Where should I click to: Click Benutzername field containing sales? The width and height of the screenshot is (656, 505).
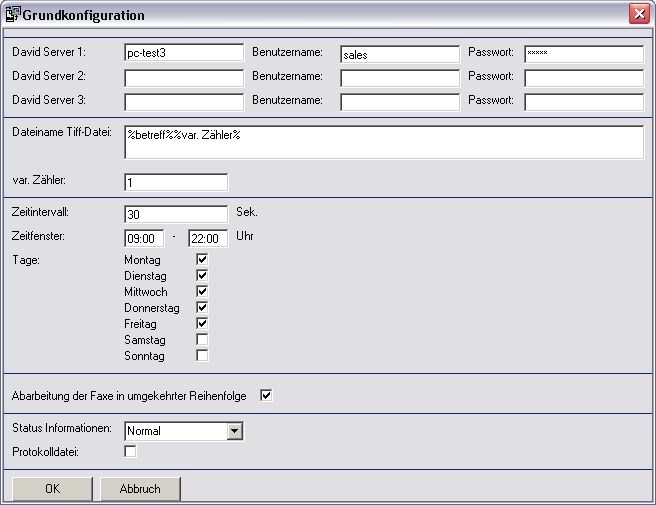[400, 54]
